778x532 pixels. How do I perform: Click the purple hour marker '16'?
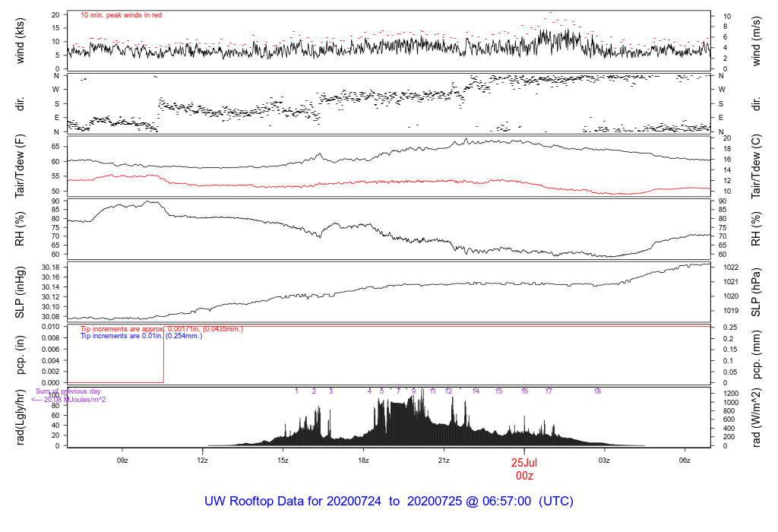[x=524, y=391]
